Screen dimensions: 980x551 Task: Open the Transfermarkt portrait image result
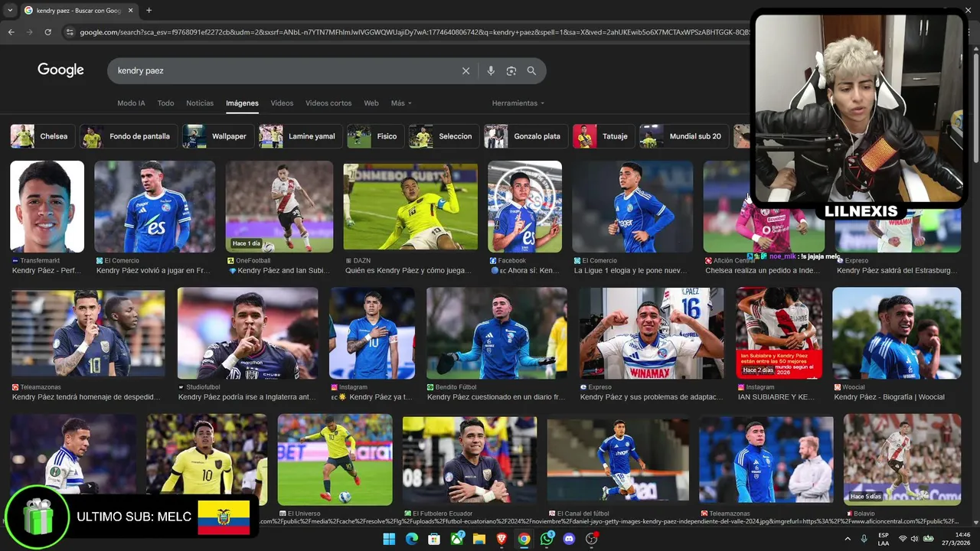(x=47, y=207)
